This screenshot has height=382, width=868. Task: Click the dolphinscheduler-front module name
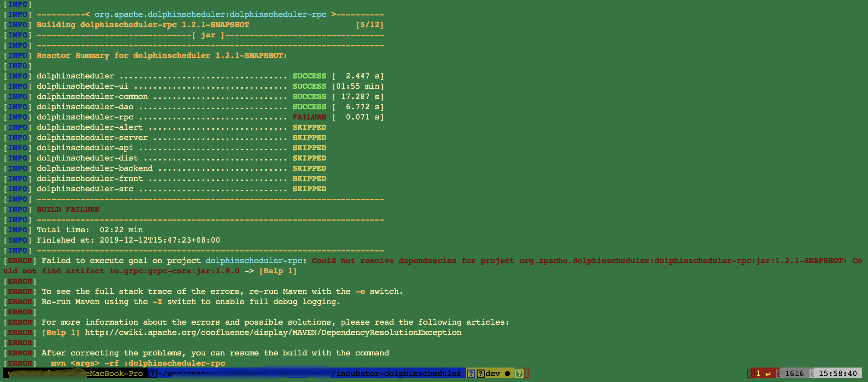click(x=90, y=179)
